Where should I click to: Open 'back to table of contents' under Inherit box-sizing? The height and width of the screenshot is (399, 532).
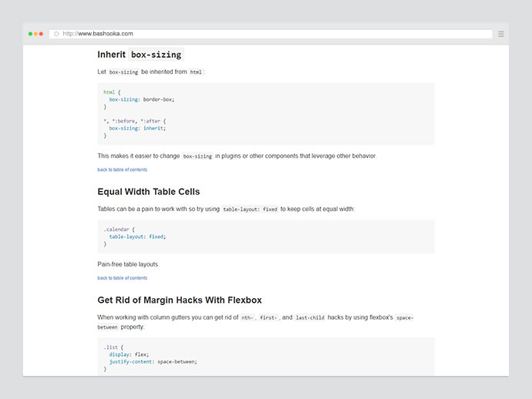(x=122, y=169)
